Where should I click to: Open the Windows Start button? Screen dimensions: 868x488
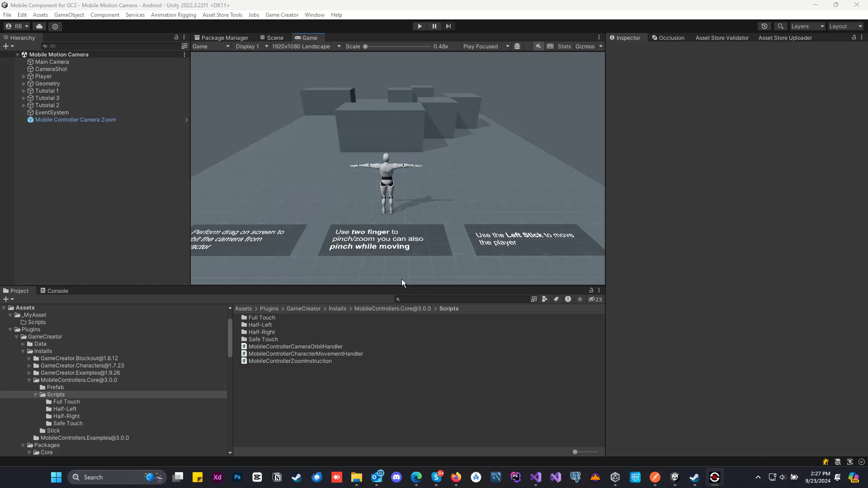(56, 477)
